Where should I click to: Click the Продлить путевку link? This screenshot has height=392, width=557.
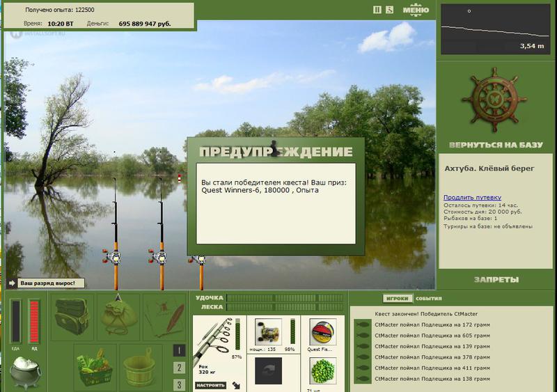(x=472, y=197)
